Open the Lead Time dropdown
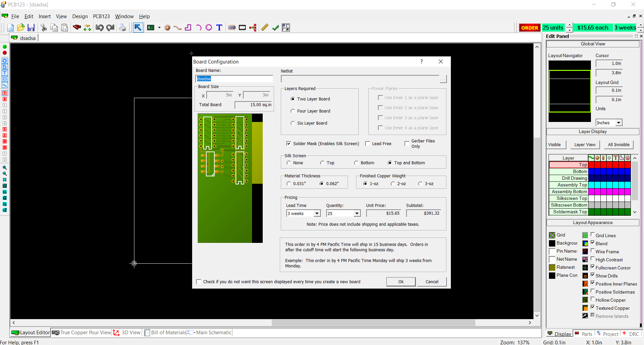Screen dimensions: 644x345 316,213
